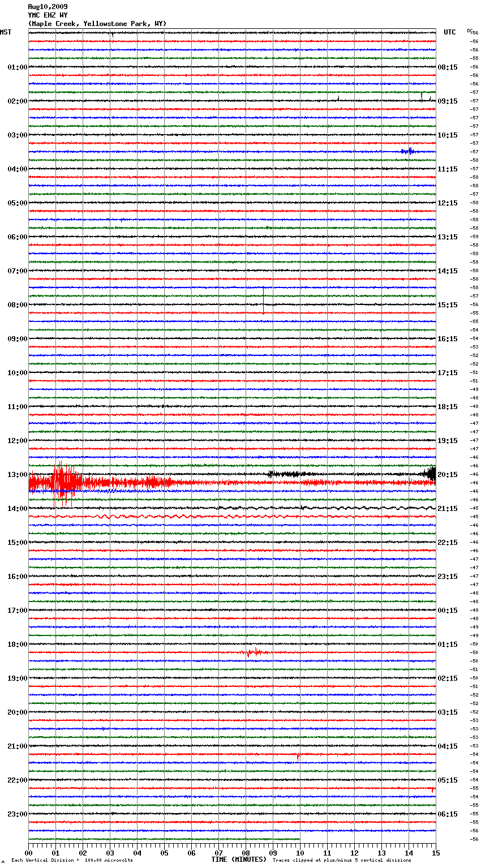Select the '10:00' MST row label
The height and width of the screenshot is (868, 481).
click(18, 373)
